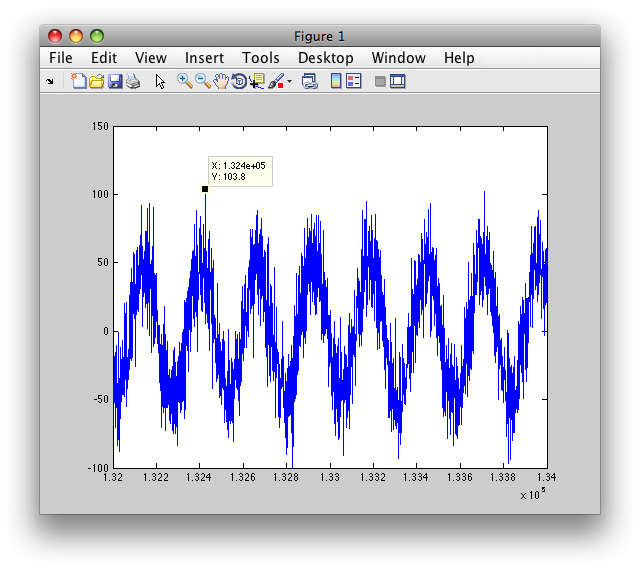This screenshot has width=640, height=569.
Task: Click the y-axis label -50
Action: pos(101,399)
